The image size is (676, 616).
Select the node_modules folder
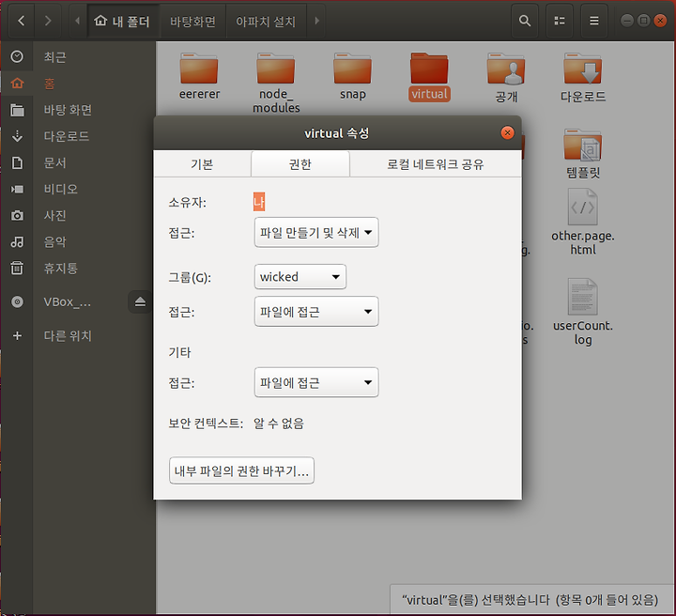coord(276,83)
